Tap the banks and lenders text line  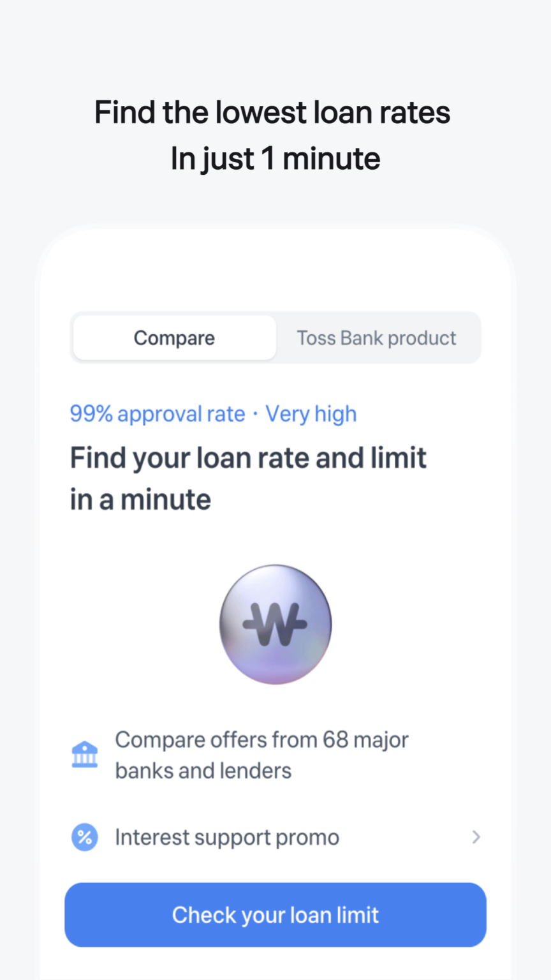click(x=203, y=771)
